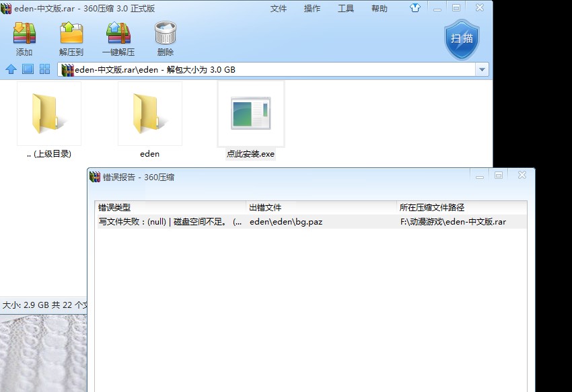Click the 一键解压 (One-click extract) icon
572x392 pixels.
point(118,38)
